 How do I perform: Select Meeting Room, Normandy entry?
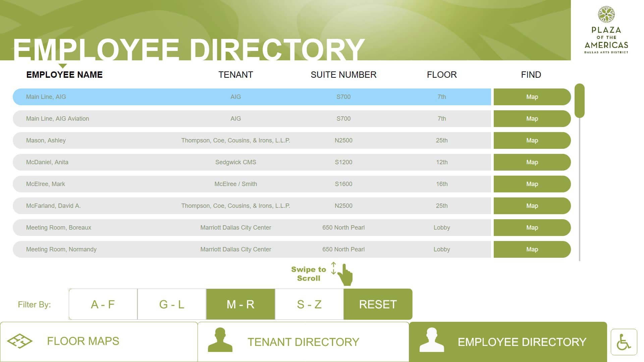pyautogui.click(x=252, y=249)
